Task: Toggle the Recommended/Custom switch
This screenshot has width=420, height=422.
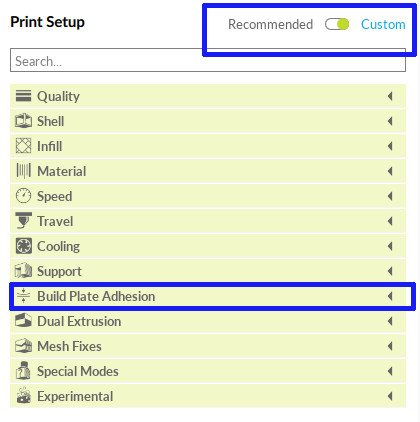Action: coord(337,24)
